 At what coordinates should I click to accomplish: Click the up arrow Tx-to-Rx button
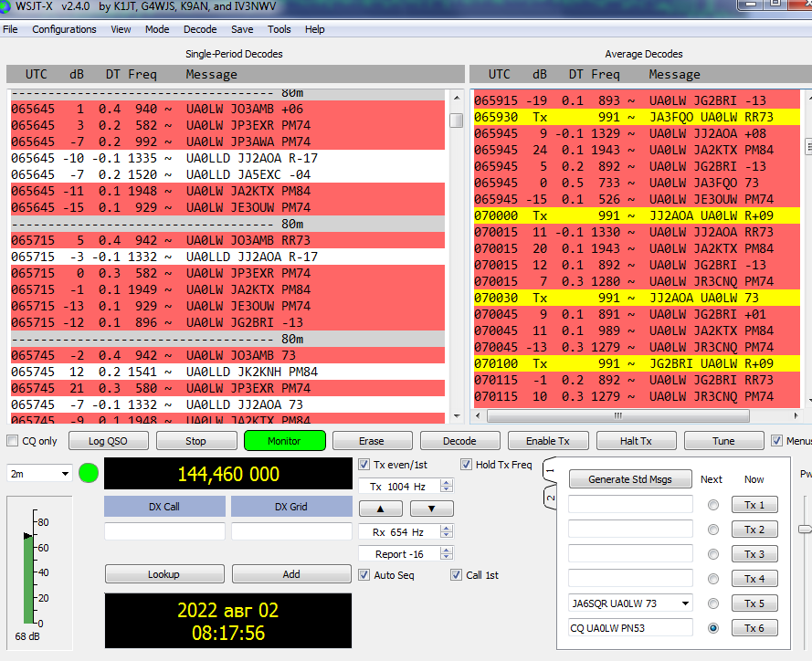(381, 509)
